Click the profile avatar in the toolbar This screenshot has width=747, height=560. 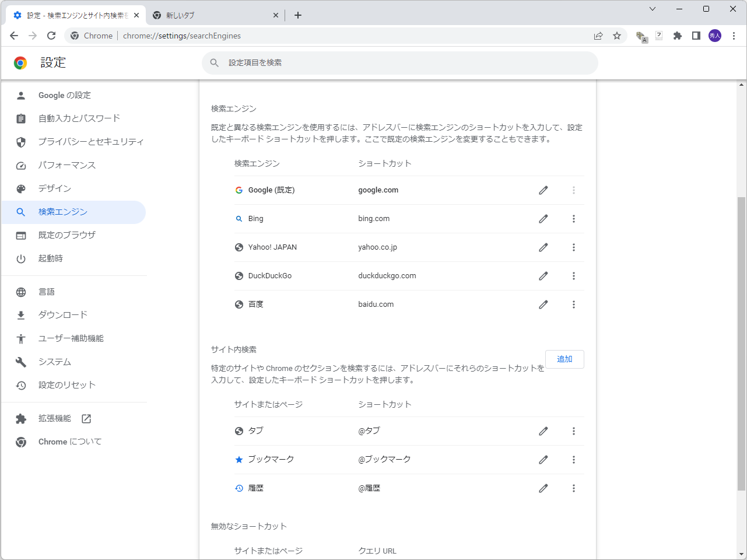click(x=714, y=36)
